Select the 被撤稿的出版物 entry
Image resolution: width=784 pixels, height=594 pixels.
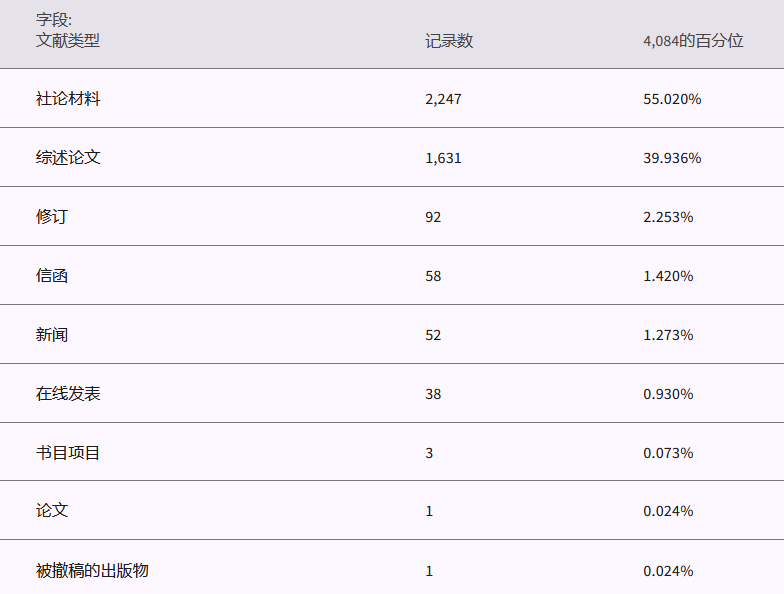[92, 570]
